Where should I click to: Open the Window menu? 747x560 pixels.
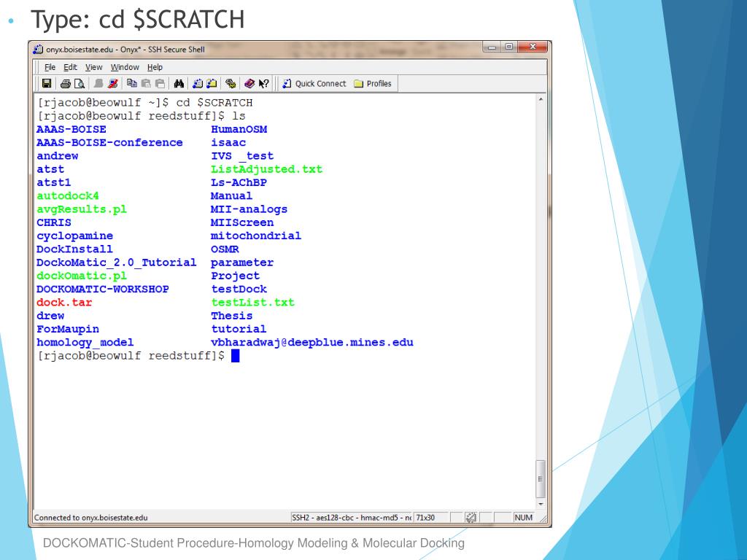125,67
